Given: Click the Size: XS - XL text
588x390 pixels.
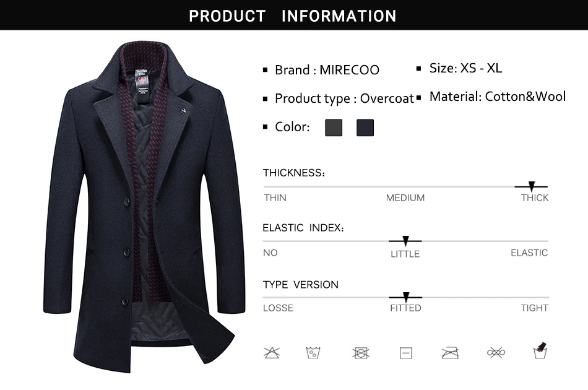Looking at the screenshot, I should click(x=465, y=68).
